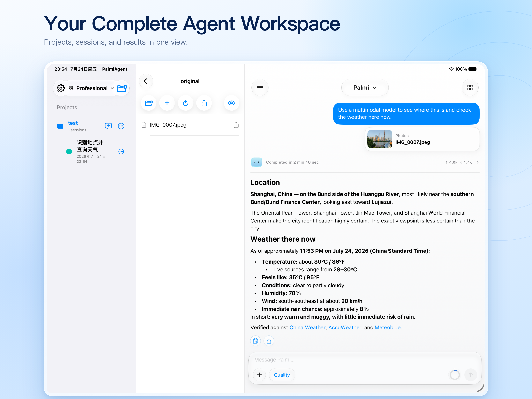Click the Weather there now heading
Viewport: 532px width, 399px height.
coord(283,239)
